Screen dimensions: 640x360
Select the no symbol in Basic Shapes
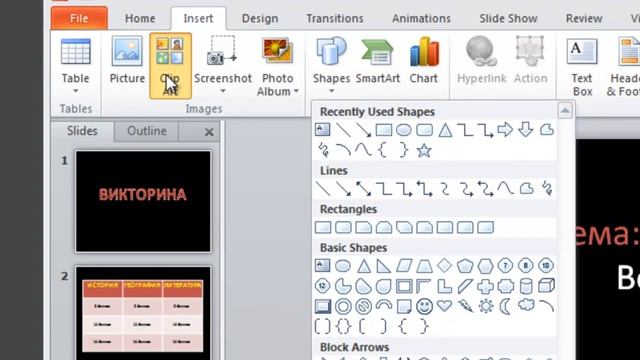click(363, 306)
